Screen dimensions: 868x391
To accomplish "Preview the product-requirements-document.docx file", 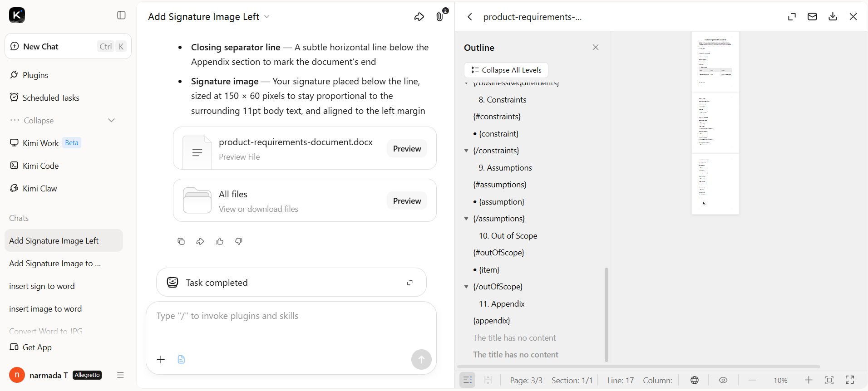I will point(407,149).
